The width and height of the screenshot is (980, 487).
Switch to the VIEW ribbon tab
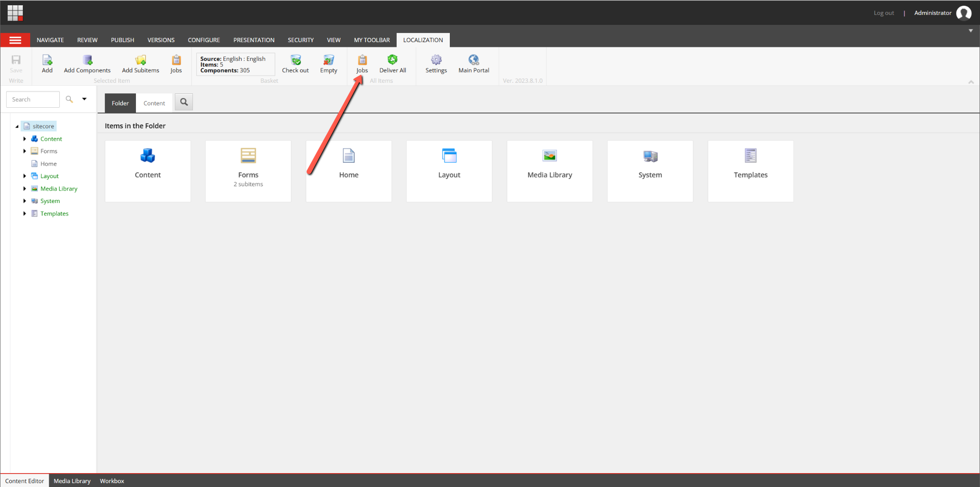click(334, 40)
